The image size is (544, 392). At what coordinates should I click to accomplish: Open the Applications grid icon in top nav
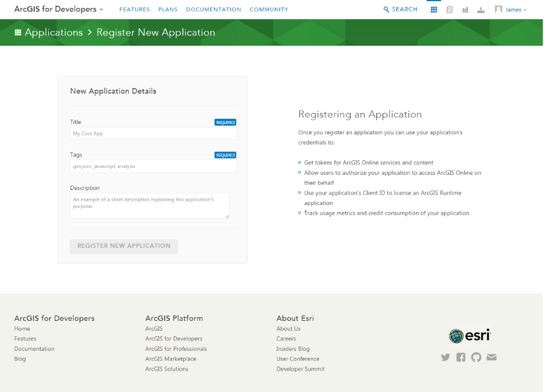[433, 10]
